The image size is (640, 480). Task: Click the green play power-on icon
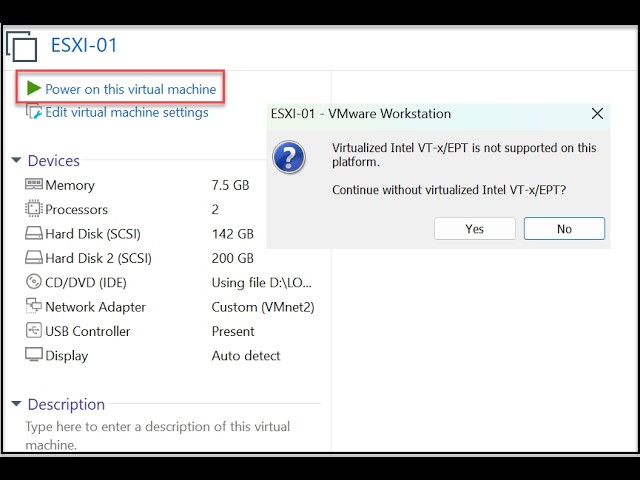[34, 88]
